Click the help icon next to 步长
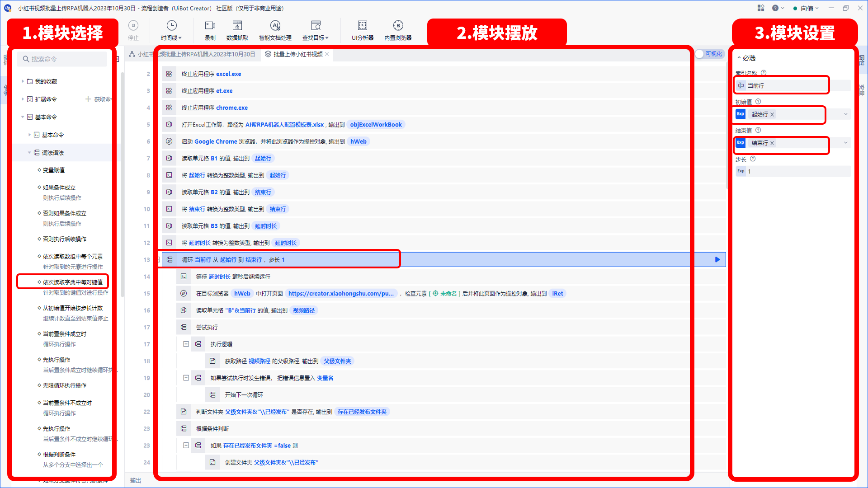The height and width of the screenshot is (488, 868). [x=753, y=159]
